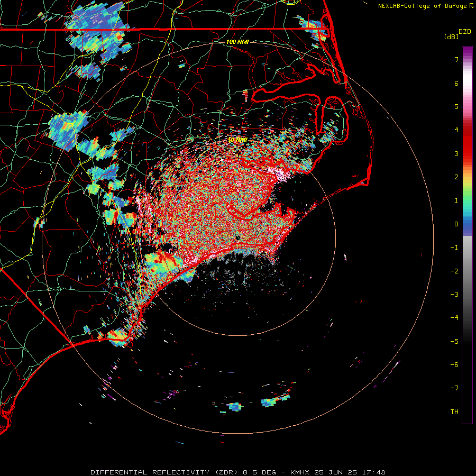Click the TH threshold label on scale
476x476 pixels.
click(454, 412)
